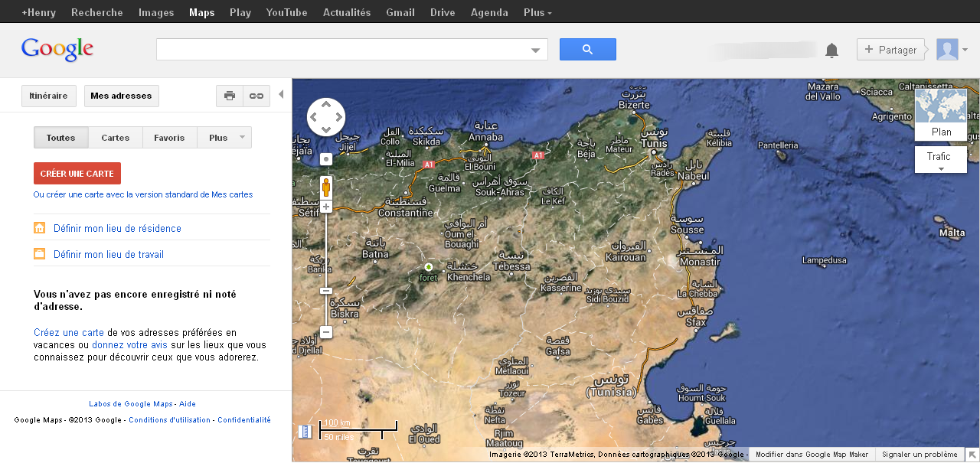Click the blue search magnifier icon

pos(587,48)
